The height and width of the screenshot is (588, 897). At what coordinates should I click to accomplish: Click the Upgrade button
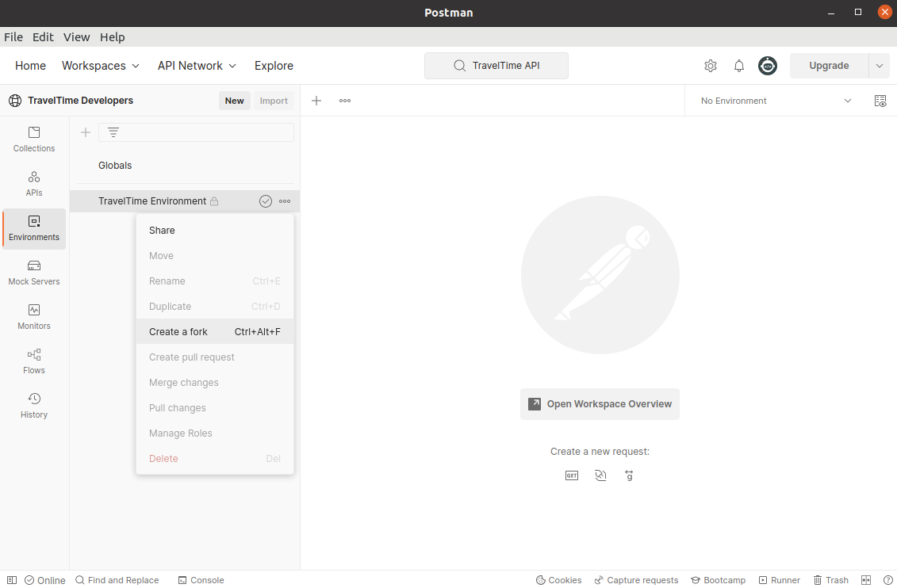pyautogui.click(x=828, y=66)
